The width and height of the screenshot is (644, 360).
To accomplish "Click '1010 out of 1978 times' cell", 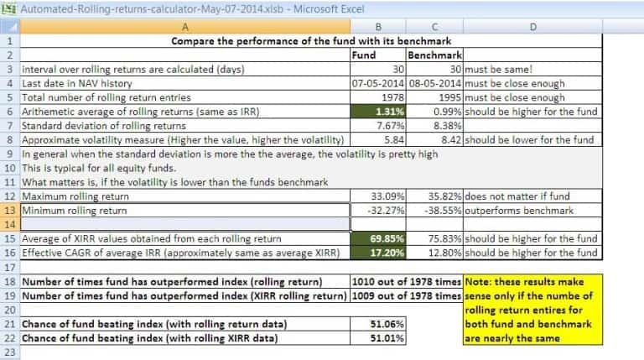I will [407, 282].
